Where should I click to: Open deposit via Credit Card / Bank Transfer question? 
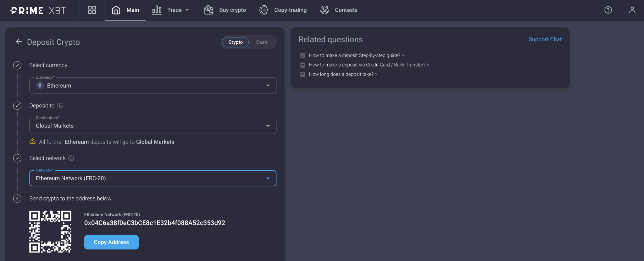pyautogui.click(x=369, y=65)
